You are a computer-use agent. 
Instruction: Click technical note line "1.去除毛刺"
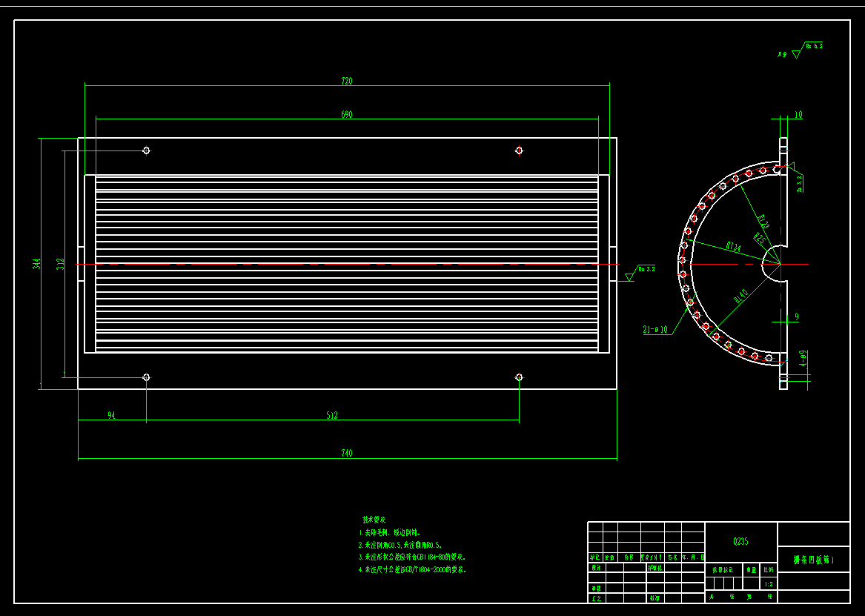389,533
